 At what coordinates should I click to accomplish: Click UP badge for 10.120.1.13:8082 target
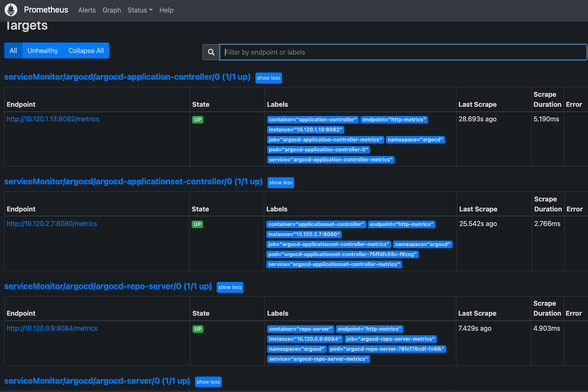tap(198, 120)
